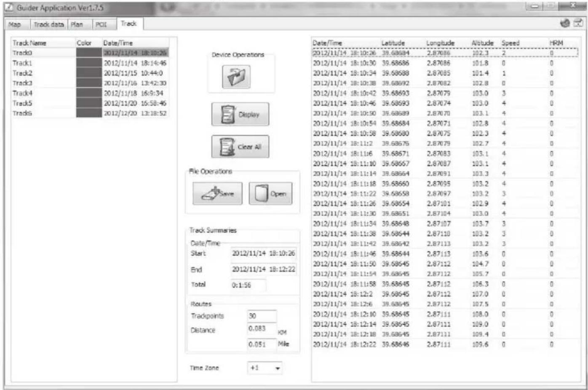Click Track Name column header
The height and width of the screenshot is (390, 588).
pos(43,43)
